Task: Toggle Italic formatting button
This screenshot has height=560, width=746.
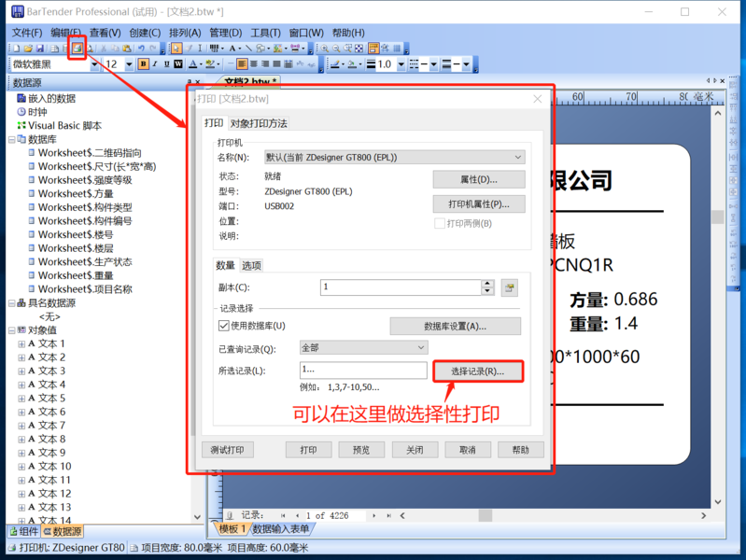Action: click(x=155, y=64)
